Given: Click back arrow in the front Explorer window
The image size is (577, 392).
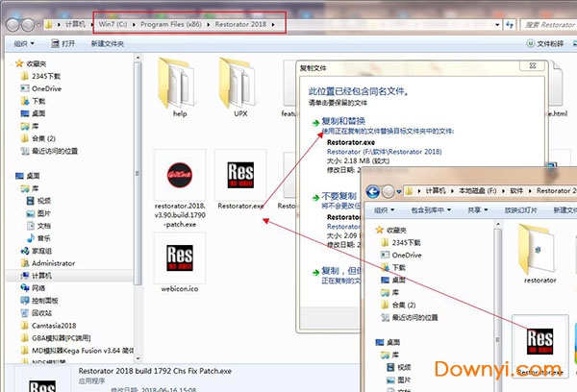Looking at the screenshot, I should pyautogui.click(x=374, y=190).
